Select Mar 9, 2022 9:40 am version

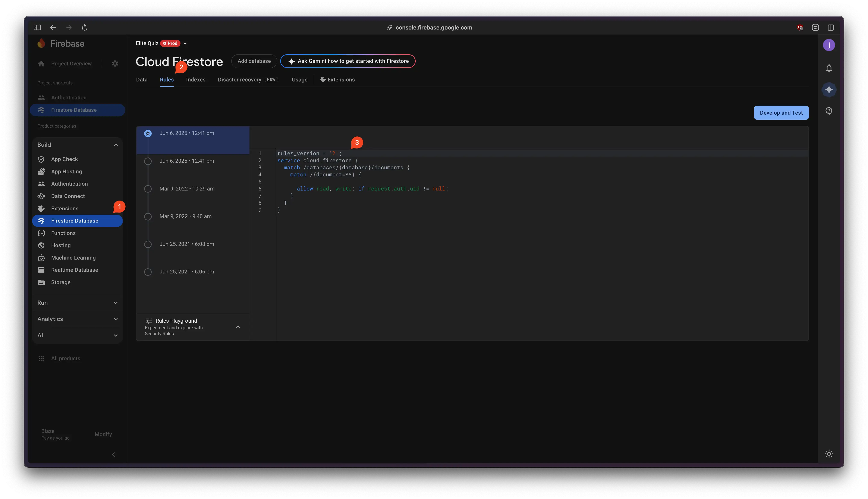pyautogui.click(x=193, y=216)
